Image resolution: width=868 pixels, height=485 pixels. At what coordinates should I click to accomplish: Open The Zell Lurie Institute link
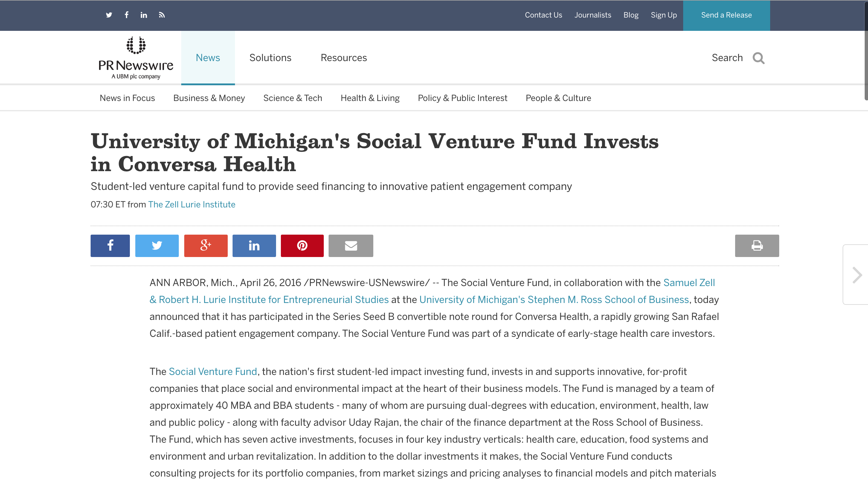(192, 204)
